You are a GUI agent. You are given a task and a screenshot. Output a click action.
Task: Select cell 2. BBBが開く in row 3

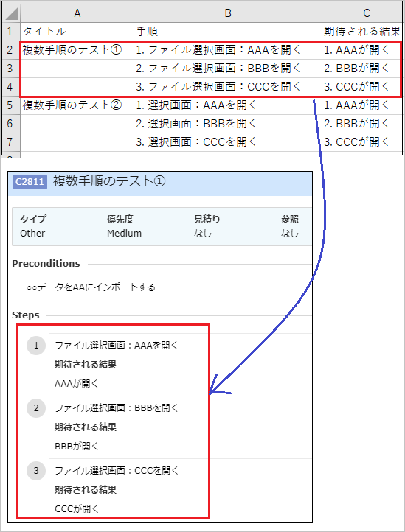pyautogui.click(x=362, y=69)
